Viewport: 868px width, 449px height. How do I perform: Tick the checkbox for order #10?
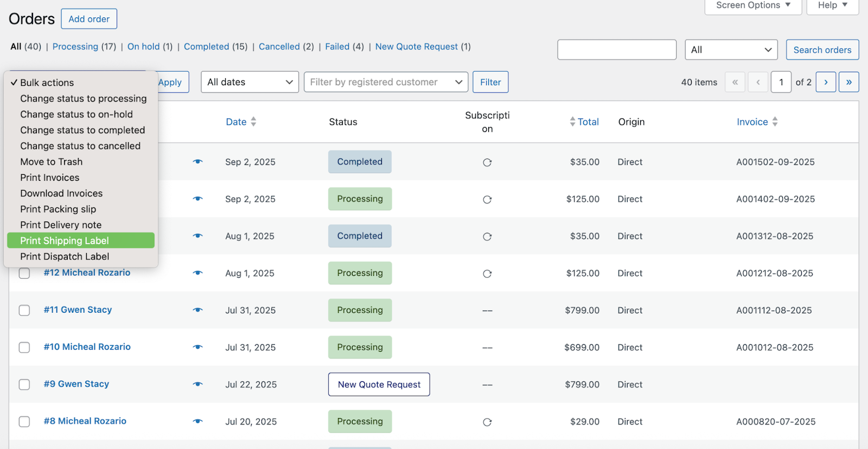(24, 347)
